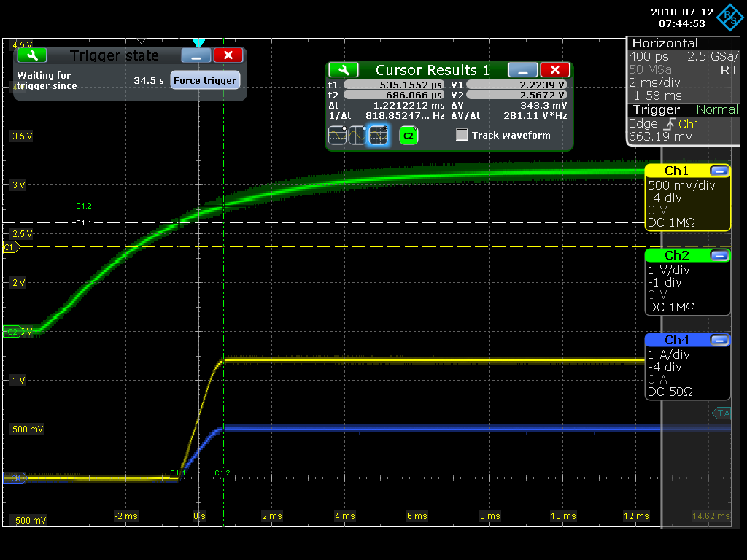Click the C1.1 horizontal cursor label

83,223
